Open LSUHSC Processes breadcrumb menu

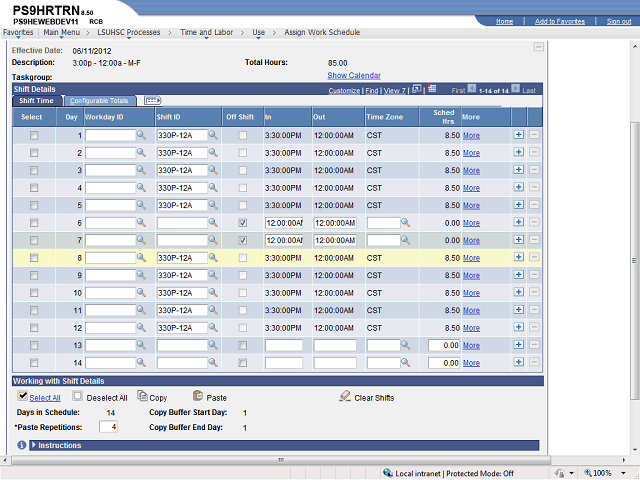click(129, 33)
